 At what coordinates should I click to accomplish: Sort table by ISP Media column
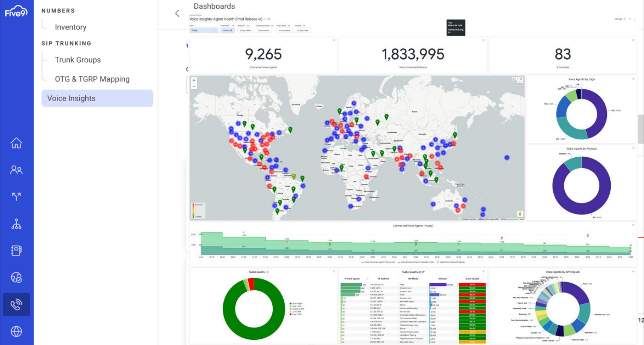tap(413, 279)
